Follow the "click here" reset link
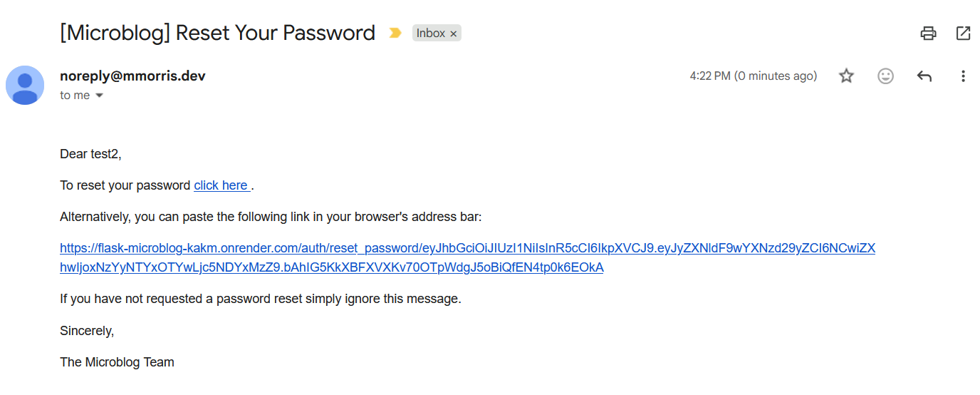 click(x=221, y=185)
